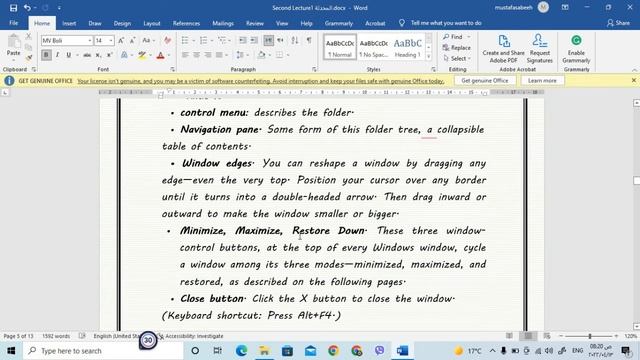
Task: Switch to the Review tab
Action: point(255,23)
